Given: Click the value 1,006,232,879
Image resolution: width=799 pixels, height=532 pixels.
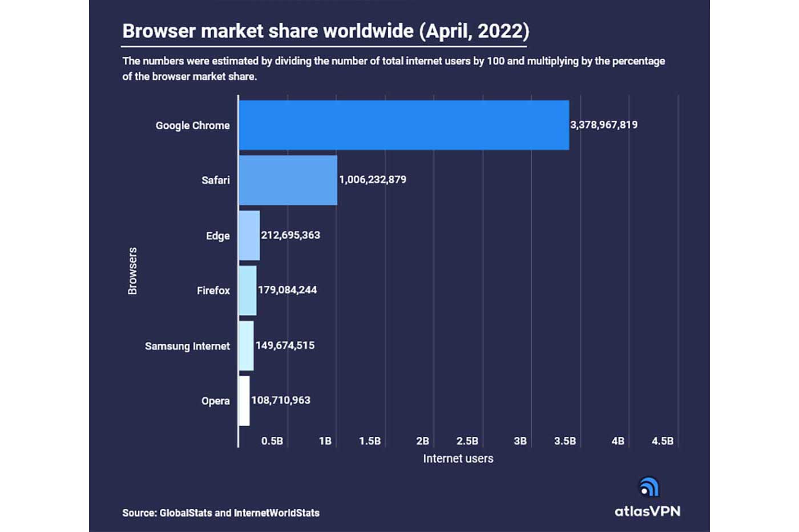Looking at the screenshot, I should pos(373,179).
